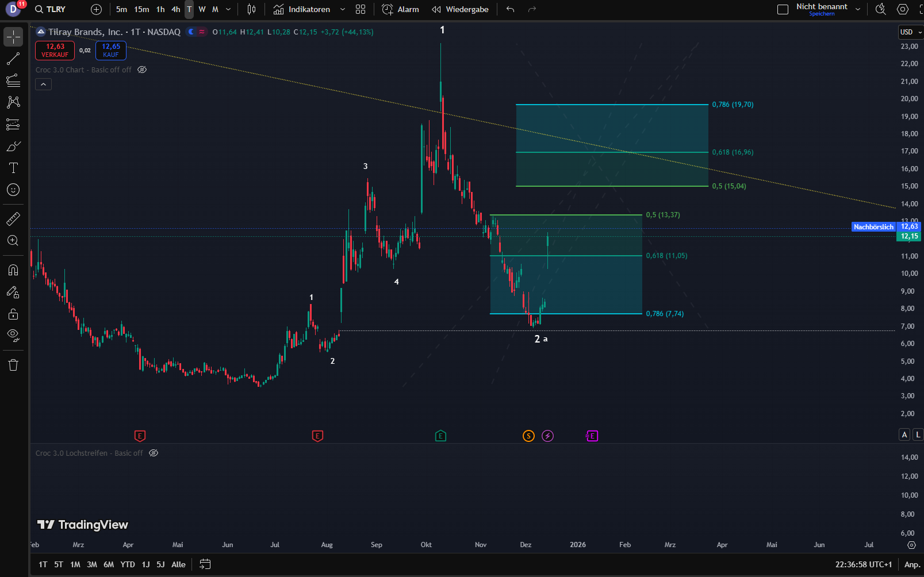Viewport: 924px width, 577px height.
Task: Collapse the indicator legend chevron
Action: (x=43, y=84)
